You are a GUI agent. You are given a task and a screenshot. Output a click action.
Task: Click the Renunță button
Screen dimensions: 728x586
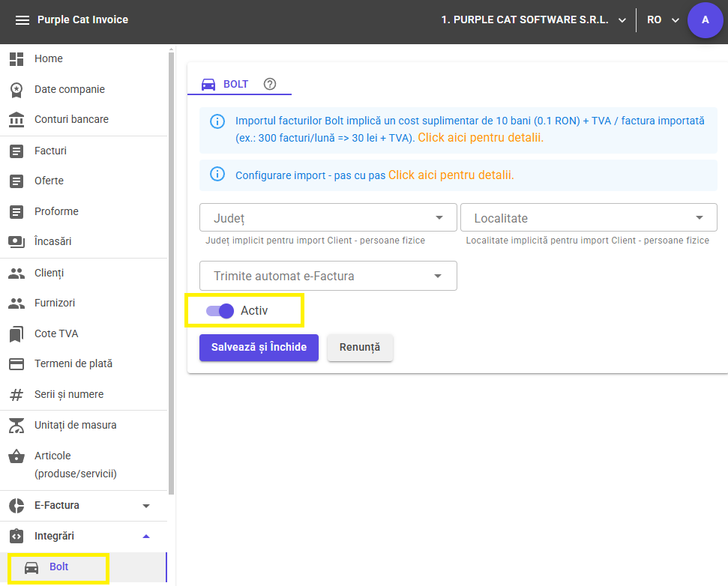pos(360,348)
